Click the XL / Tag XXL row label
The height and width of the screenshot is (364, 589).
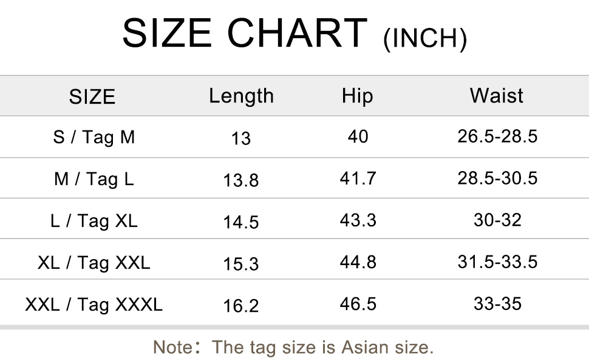94,263
